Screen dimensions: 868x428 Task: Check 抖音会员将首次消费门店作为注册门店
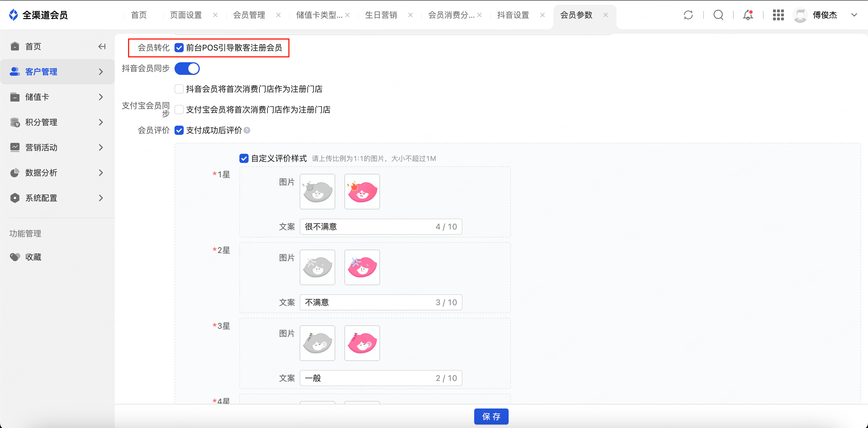pyautogui.click(x=179, y=89)
